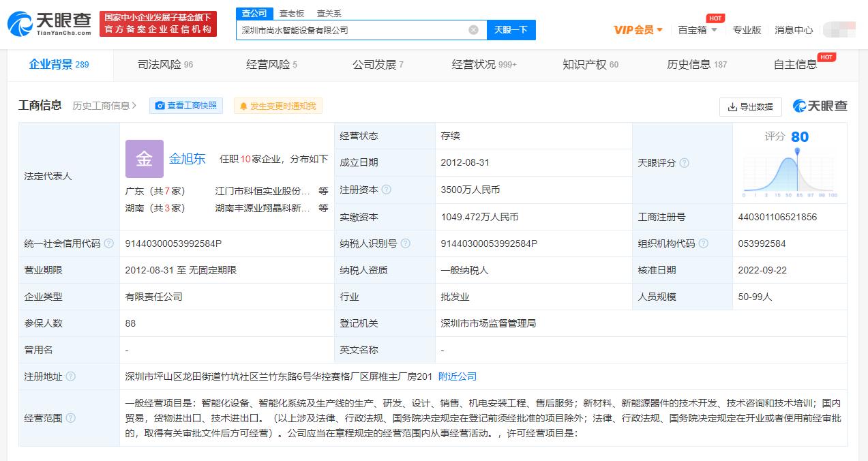Open the help icon beside 天眼评分
Image resolution: width=868 pixels, height=461 pixels.
(684, 163)
